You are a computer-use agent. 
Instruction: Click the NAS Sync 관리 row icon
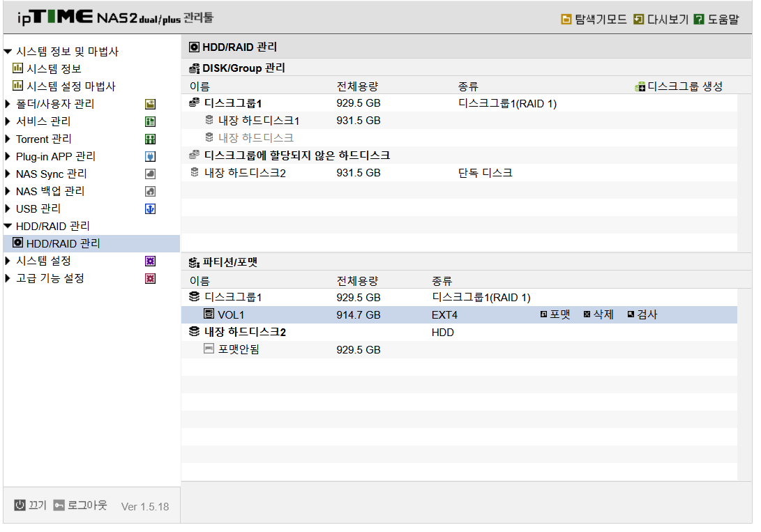point(151,174)
